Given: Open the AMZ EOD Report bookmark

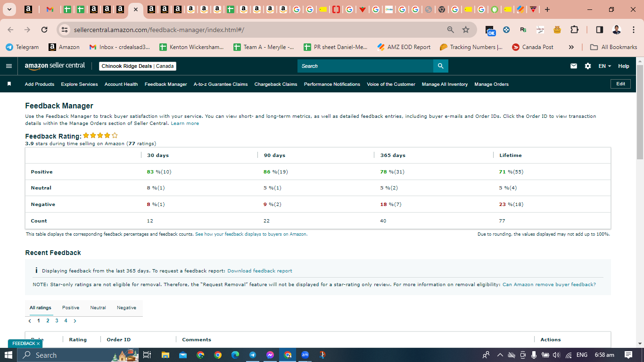Looking at the screenshot, I should (404, 47).
